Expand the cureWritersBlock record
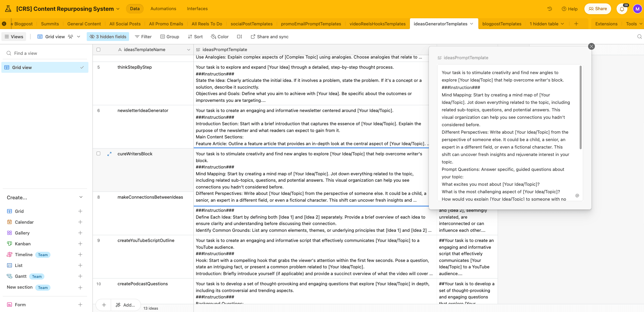The height and width of the screenshot is (312, 644). pos(109,154)
